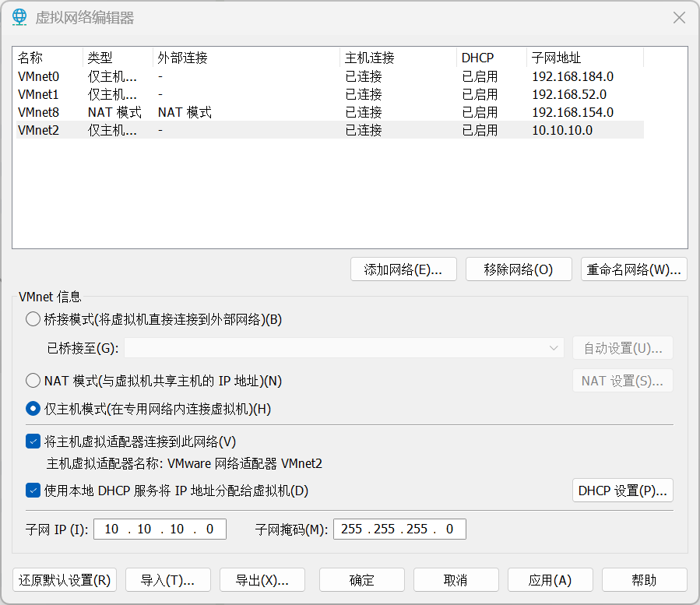Confirm with the 确定 button
This screenshot has width=700, height=605.
362,580
